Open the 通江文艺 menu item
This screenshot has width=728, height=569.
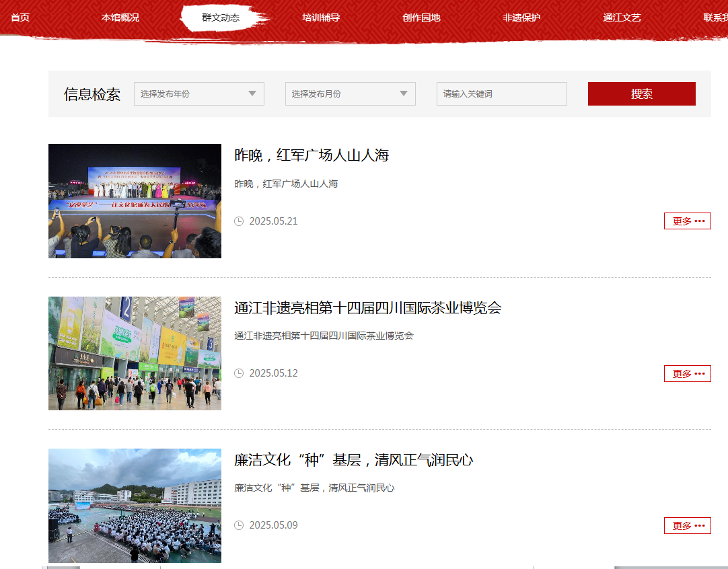622,17
